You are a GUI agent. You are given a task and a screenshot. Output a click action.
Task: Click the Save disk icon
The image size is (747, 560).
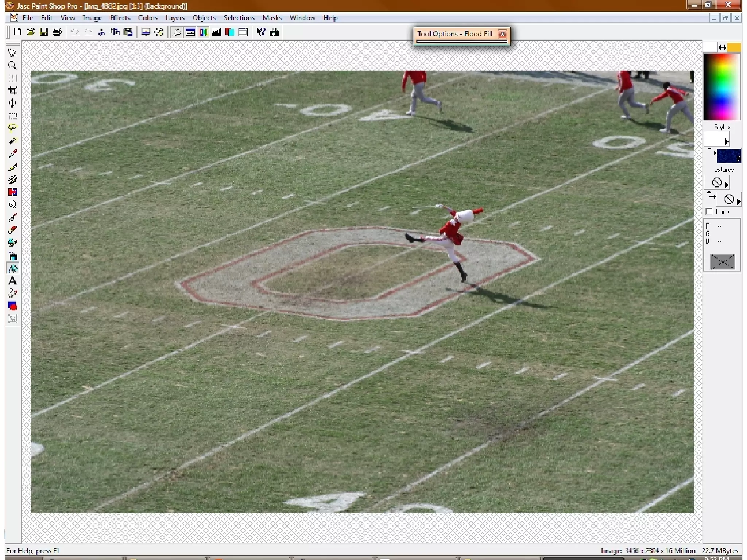pos(44,32)
